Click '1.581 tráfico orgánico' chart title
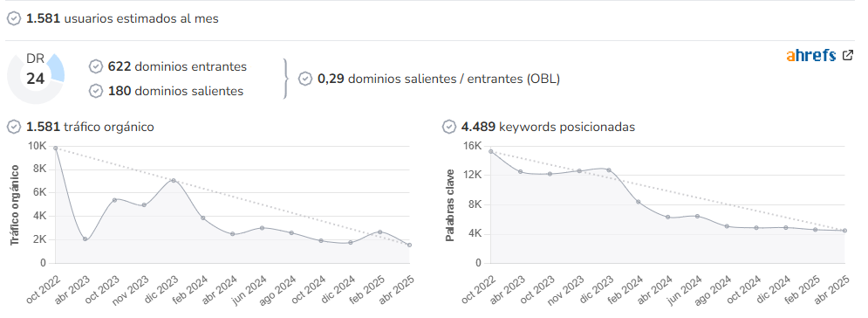This screenshot has height=318, width=868. coord(90,127)
